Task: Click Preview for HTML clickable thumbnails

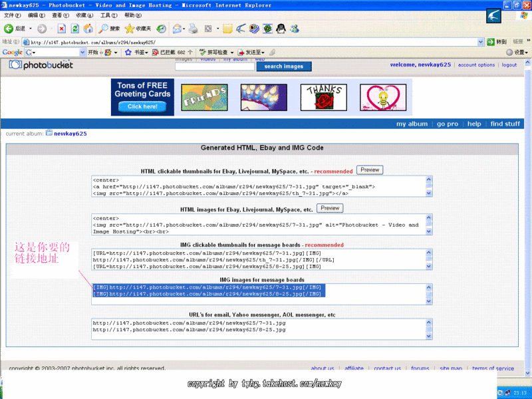Action: [x=370, y=170]
